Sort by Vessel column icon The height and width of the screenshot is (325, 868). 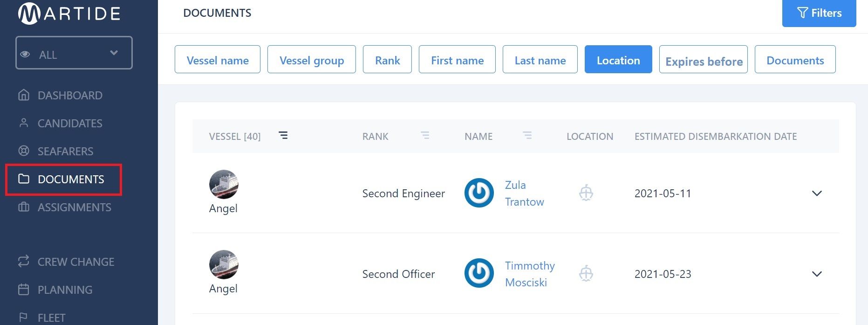283,135
